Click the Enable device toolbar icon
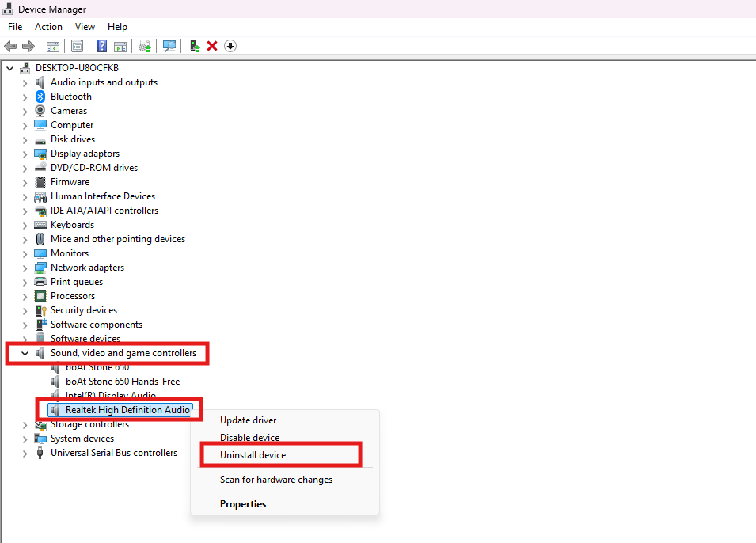 click(x=194, y=46)
